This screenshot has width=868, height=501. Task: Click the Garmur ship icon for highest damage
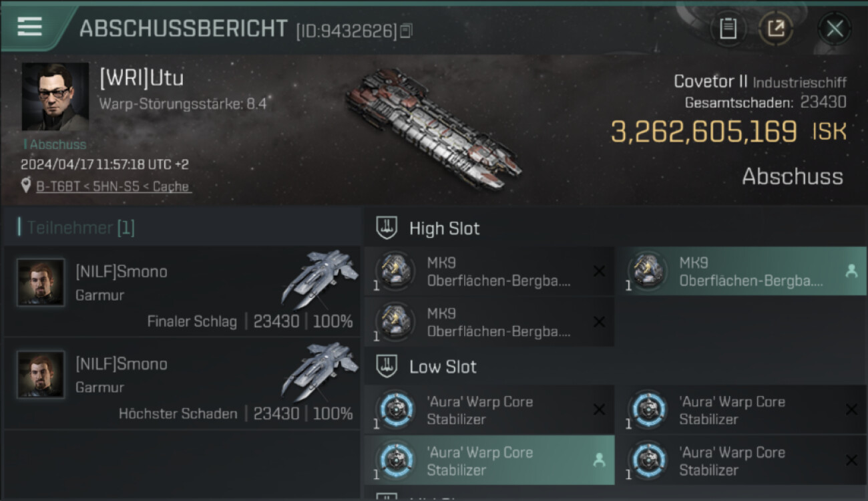[x=318, y=370]
